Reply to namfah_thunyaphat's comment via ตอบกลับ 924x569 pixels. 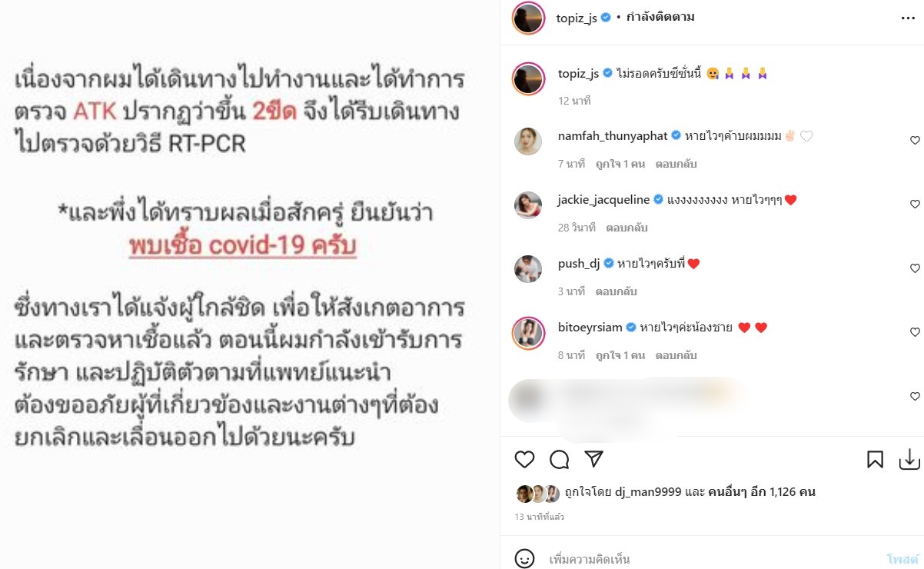pyautogui.click(x=676, y=164)
